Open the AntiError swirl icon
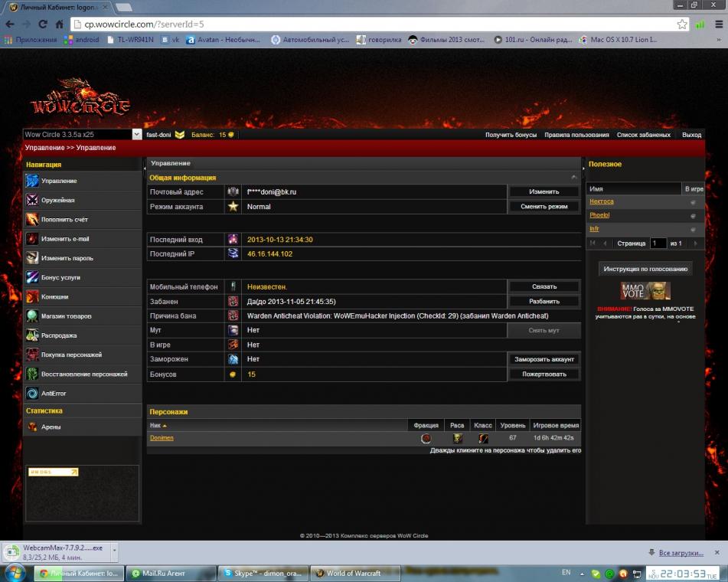728x582 pixels. pyautogui.click(x=32, y=393)
